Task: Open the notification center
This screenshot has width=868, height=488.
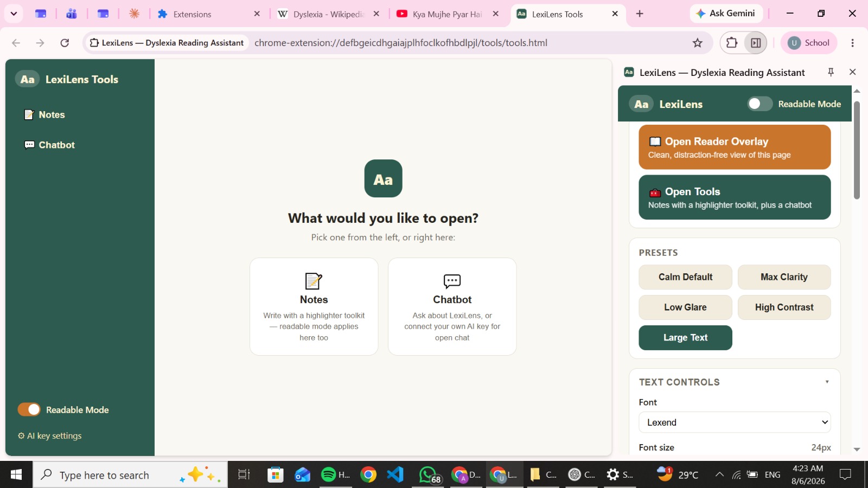Action: (845, 475)
